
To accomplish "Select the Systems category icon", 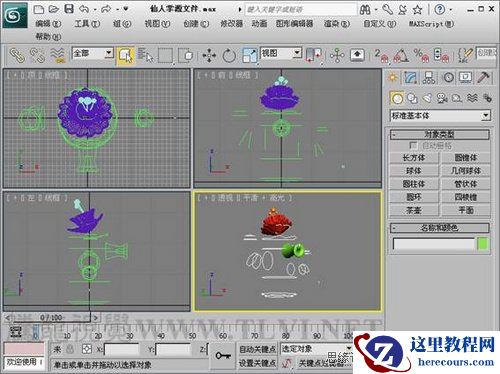I will 487,98.
